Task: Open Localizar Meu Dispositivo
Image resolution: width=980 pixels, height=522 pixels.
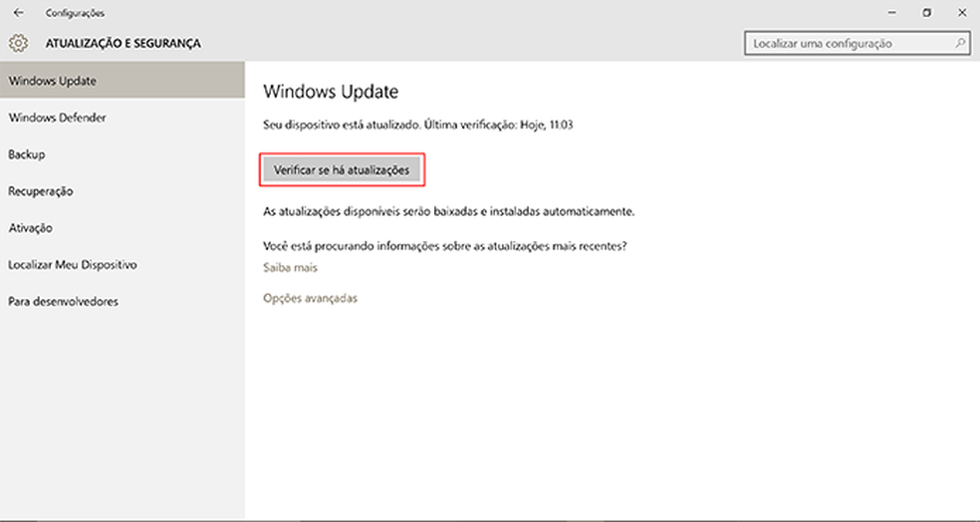Action: pyautogui.click(x=122, y=264)
